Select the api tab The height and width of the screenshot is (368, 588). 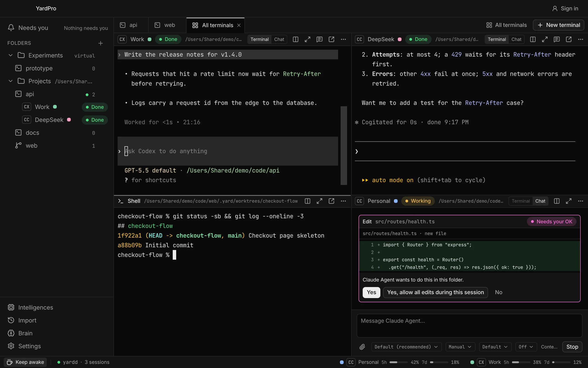[x=131, y=25]
